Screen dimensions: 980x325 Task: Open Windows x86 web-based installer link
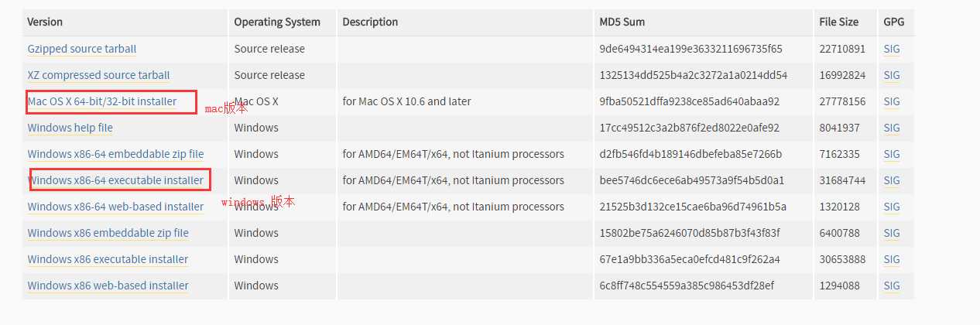108,286
